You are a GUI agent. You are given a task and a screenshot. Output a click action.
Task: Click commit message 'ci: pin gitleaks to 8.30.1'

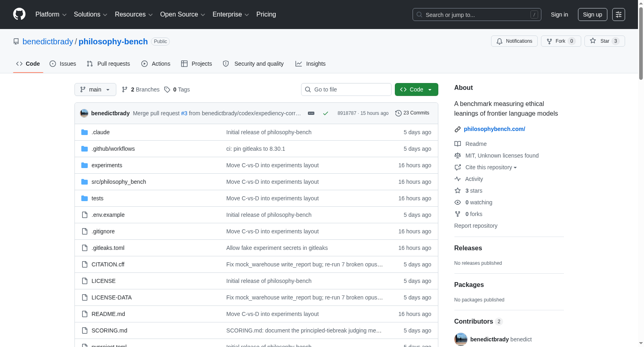coord(256,149)
